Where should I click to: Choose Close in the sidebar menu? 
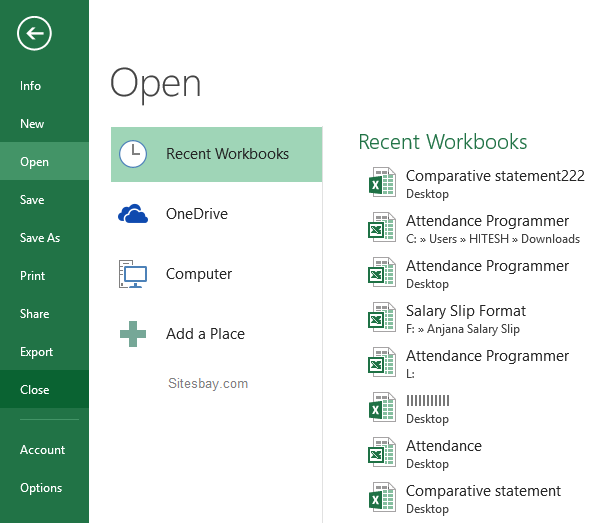[x=44, y=389]
